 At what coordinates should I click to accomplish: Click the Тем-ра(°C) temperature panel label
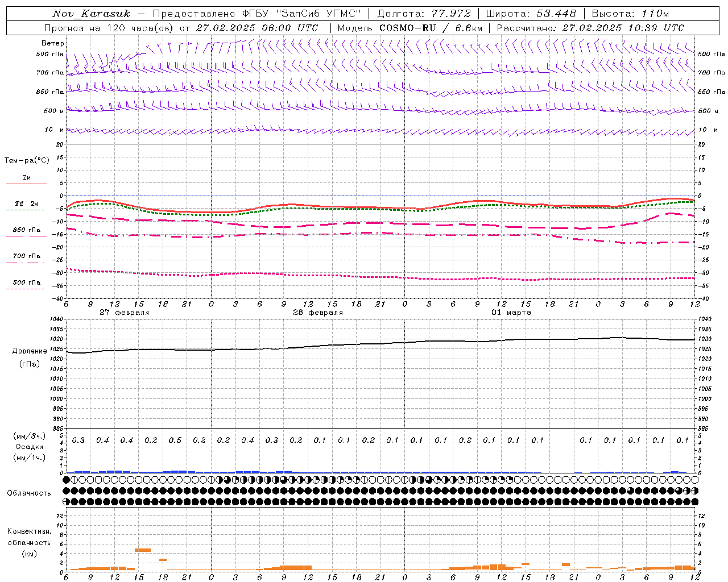coord(27,161)
